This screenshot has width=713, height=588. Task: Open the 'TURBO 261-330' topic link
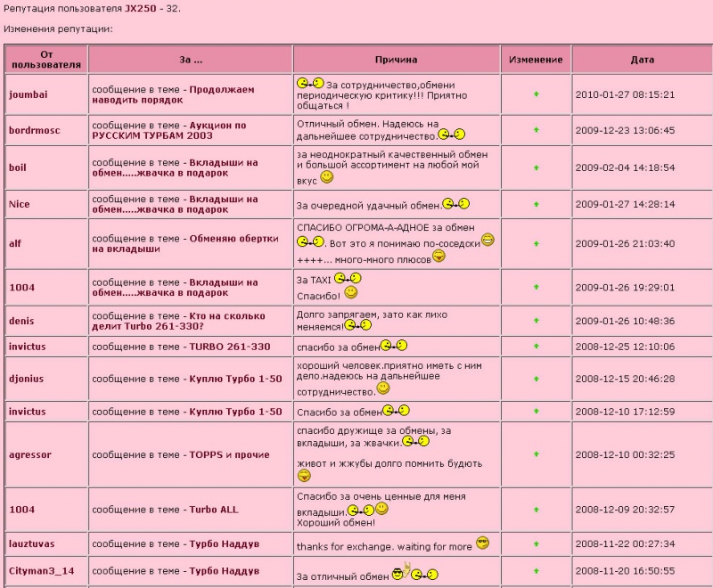click(x=230, y=347)
